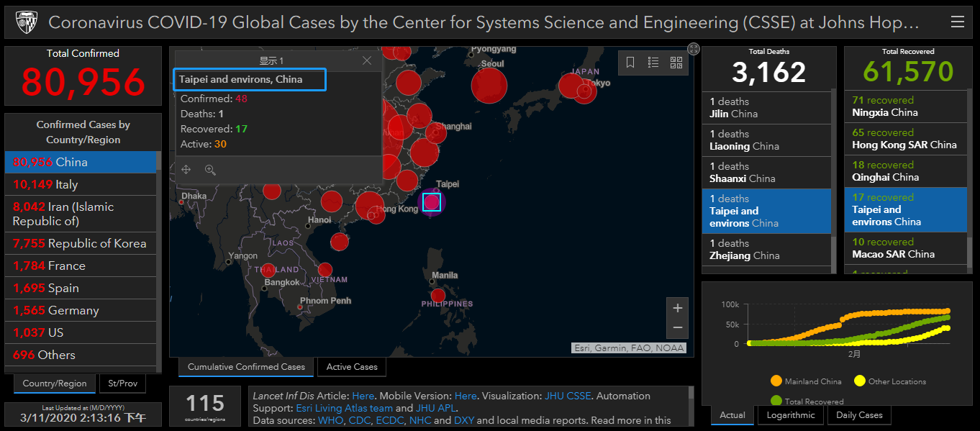Switch chart to Actual view
The width and height of the screenshot is (980, 431).
tap(732, 415)
